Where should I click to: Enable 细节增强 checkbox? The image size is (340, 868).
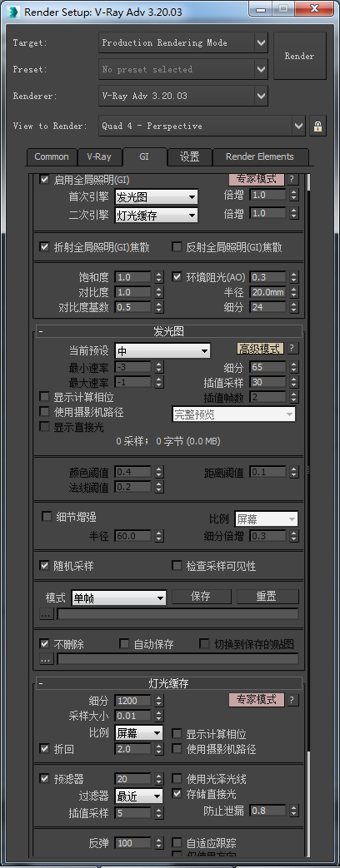47,517
